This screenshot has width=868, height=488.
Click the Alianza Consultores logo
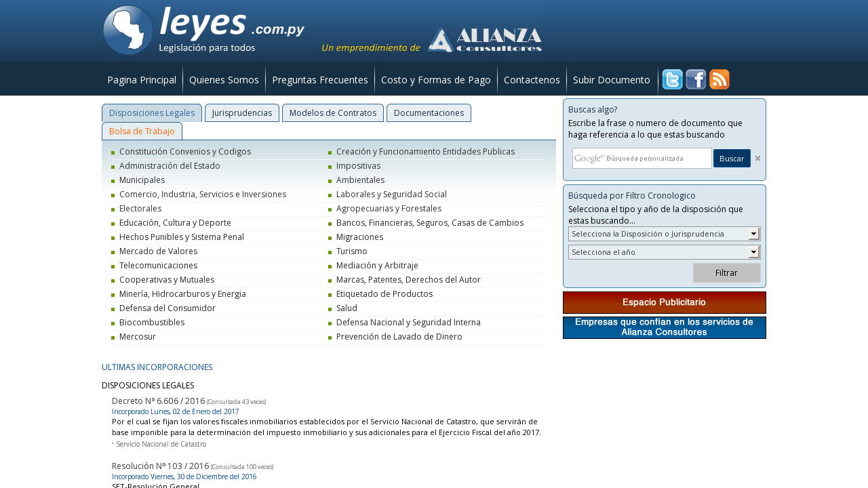(x=485, y=40)
